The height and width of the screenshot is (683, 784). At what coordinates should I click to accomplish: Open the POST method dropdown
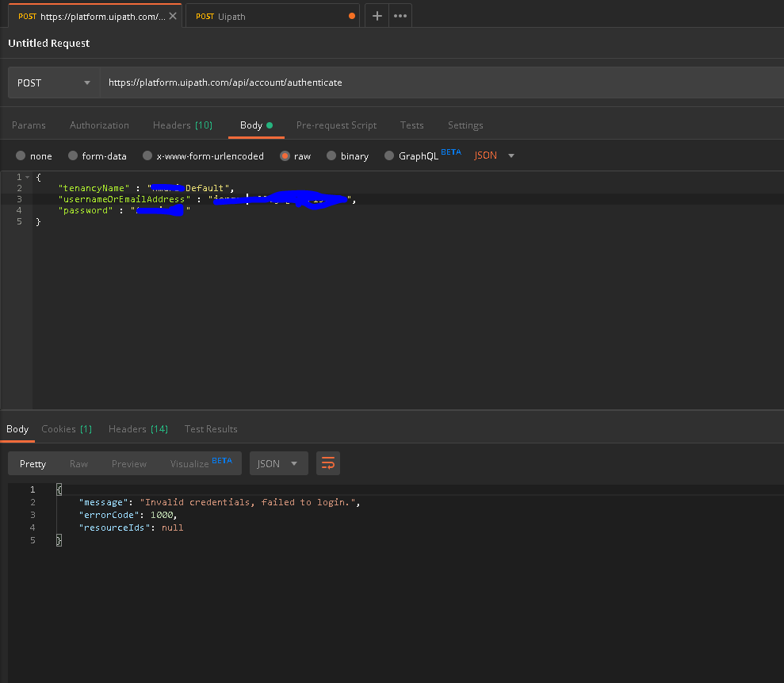coord(53,82)
